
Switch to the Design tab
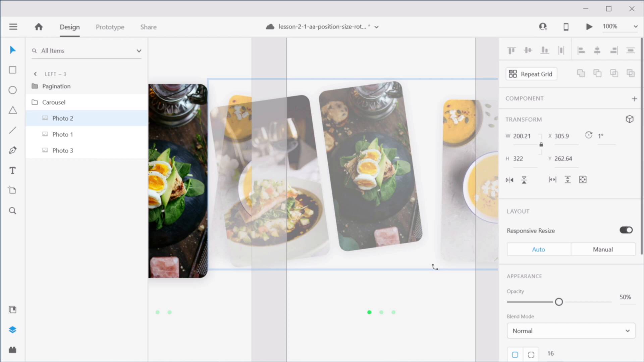(70, 27)
